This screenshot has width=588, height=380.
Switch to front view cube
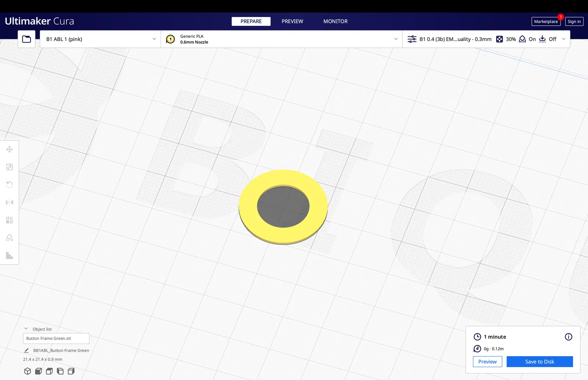(x=38, y=371)
